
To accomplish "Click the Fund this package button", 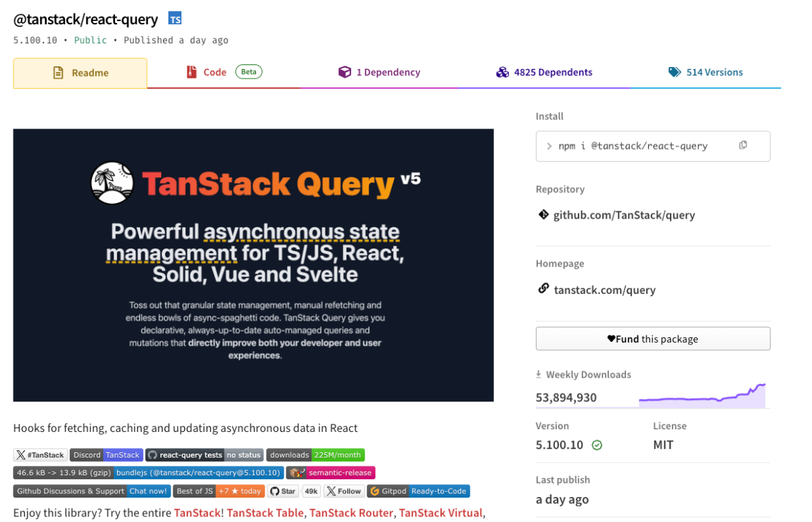I will (653, 339).
